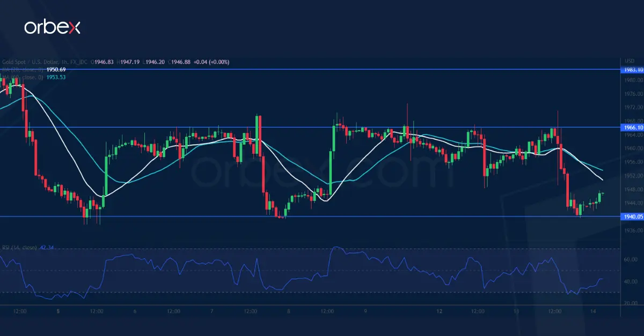Open the 1h timeframe selector
This screenshot has width=644, height=336.
click(63, 62)
